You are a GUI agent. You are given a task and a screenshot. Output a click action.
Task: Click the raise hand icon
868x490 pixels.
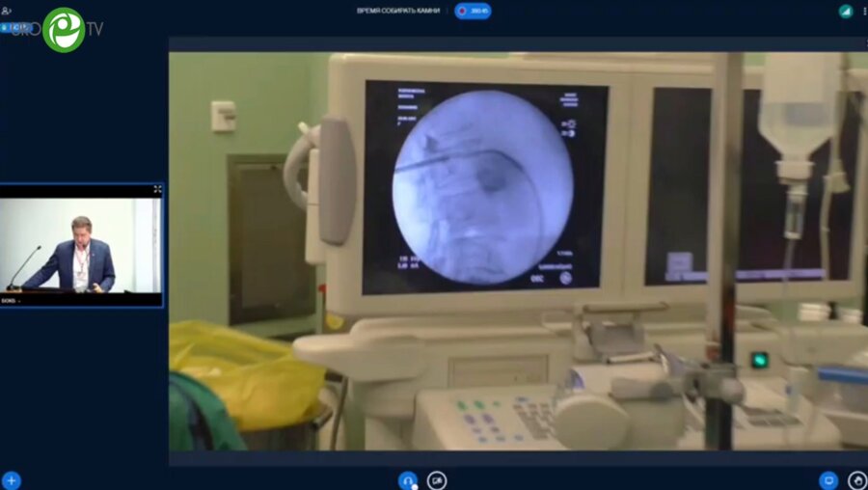point(856,479)
